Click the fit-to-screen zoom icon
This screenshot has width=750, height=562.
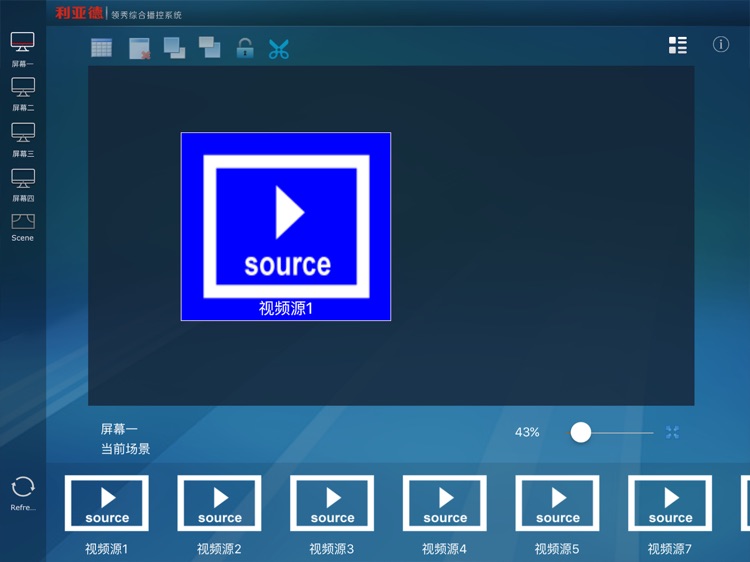point(672,432)
